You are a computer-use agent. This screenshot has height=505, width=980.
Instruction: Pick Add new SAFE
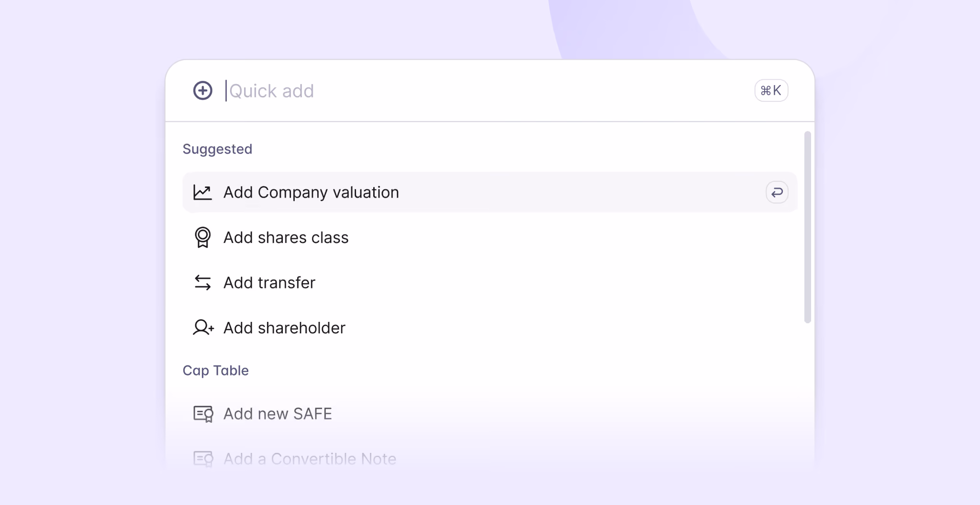[x=278, y=414]
